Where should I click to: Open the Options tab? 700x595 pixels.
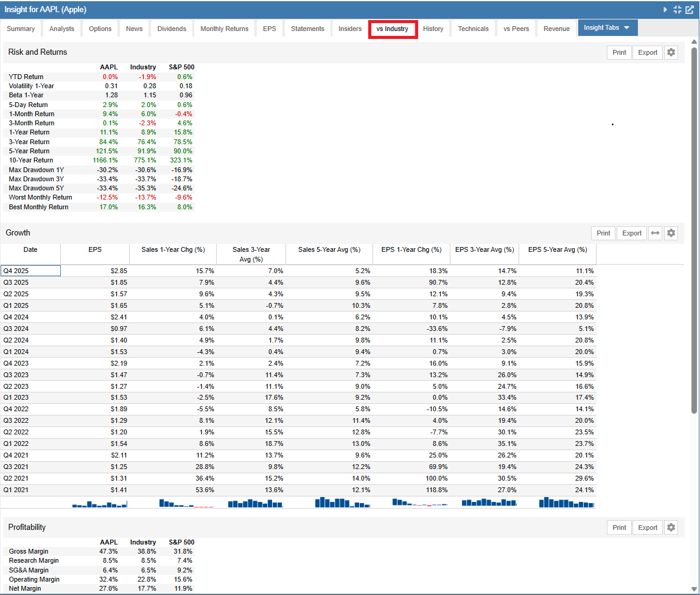click(100, 29)
